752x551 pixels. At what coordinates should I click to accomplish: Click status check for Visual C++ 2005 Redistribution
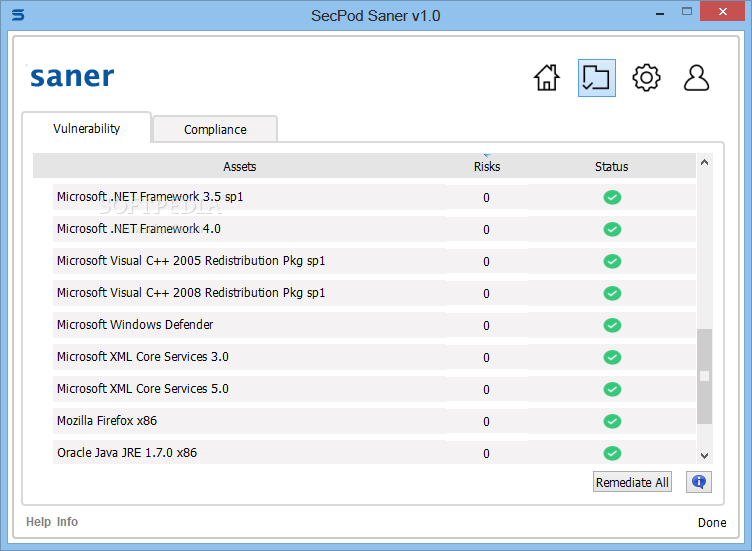[x=612, y=261]
